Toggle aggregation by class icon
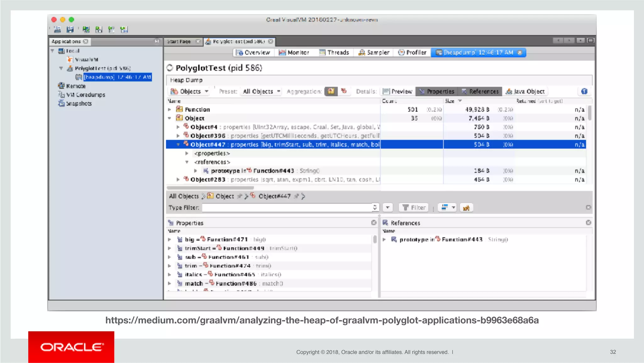Viewport: 644px width, 363px height. click(x=331, y=91)
